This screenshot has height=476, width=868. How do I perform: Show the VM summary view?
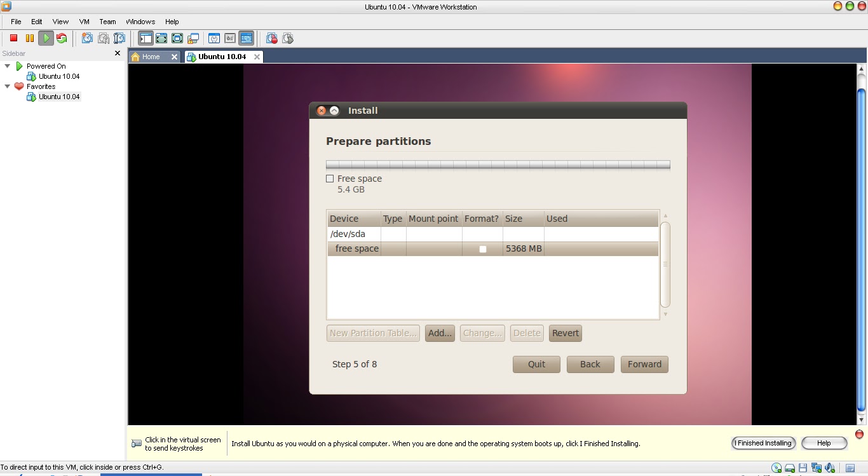[x=214, y=38]
